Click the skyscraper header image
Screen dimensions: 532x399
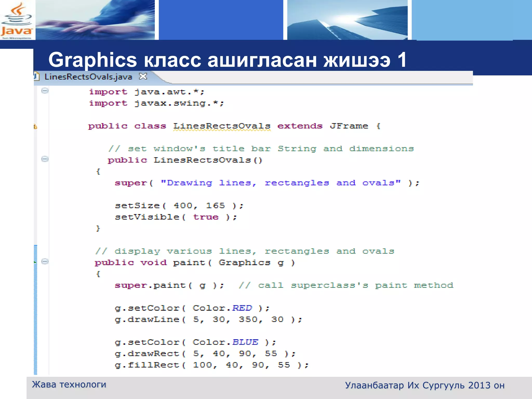347,20
